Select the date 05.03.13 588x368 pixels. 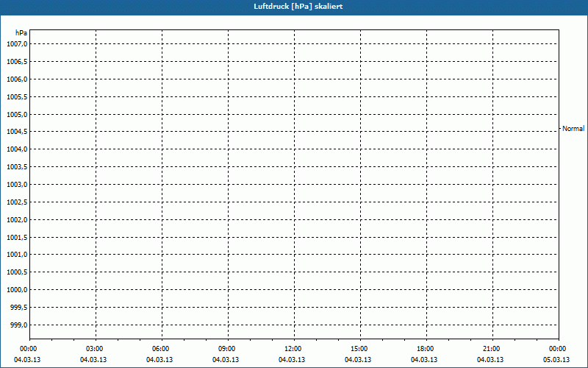click(556, 360)
